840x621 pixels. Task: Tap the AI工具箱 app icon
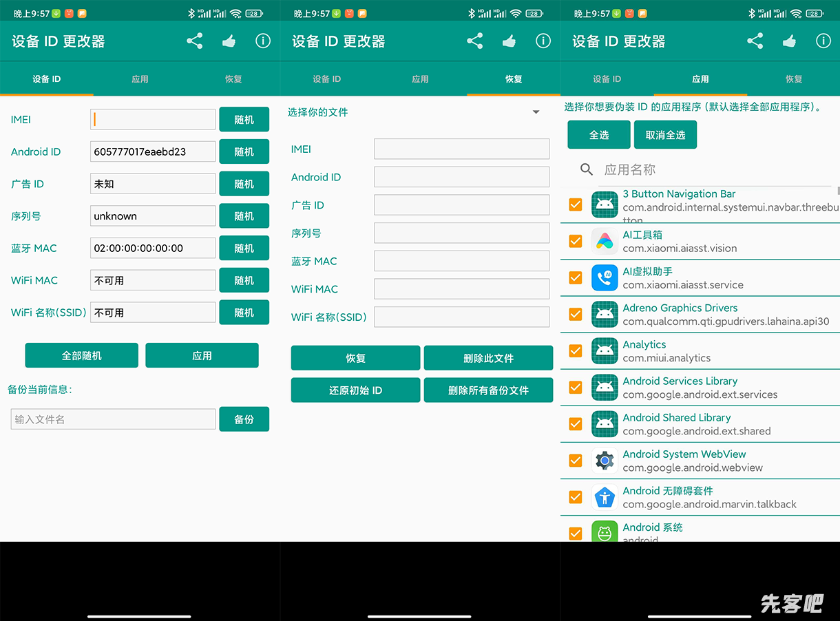[605, 242]
